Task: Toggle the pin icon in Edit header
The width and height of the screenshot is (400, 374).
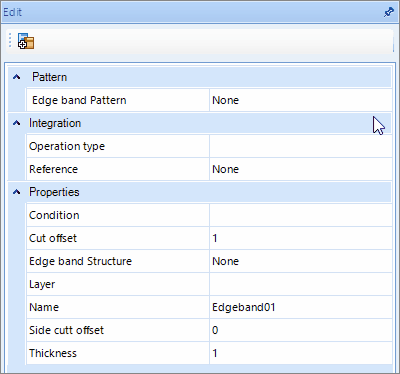Action: pos(388,12)
